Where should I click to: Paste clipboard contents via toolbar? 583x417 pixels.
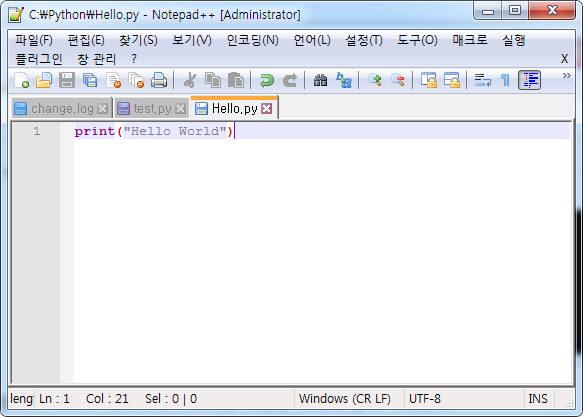[236, 80]
